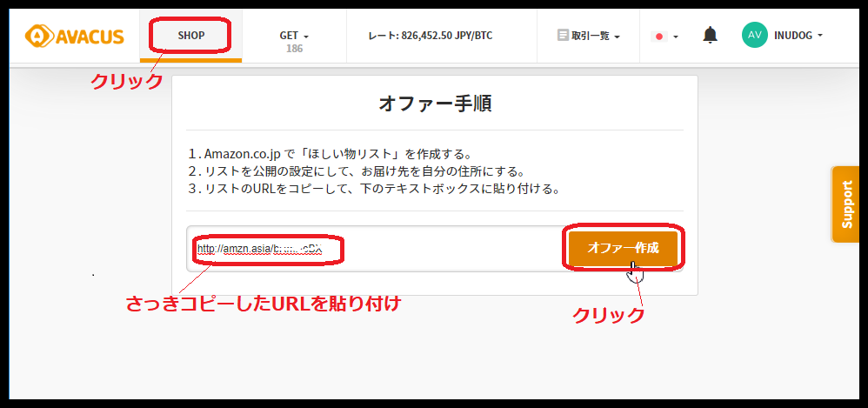Open notifications via the bell icon
Viewport: 868px width, 408px height.
[x=711, y=36]
